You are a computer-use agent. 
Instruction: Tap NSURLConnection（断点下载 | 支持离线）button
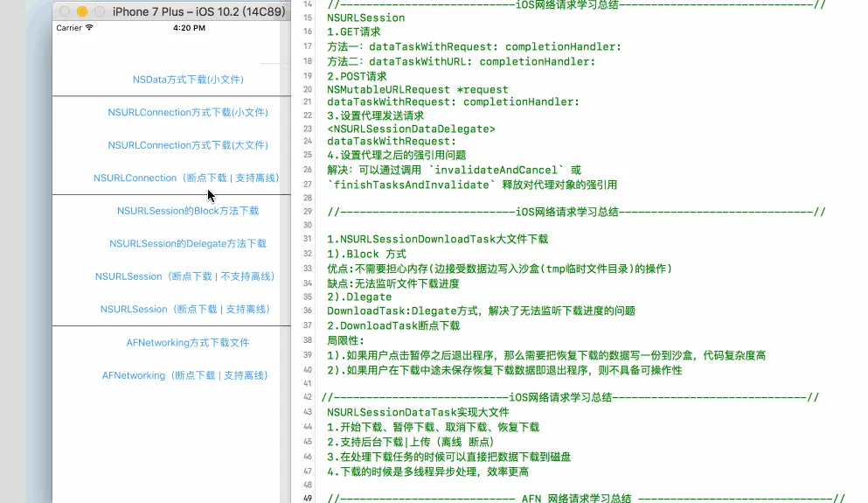[x=186, y=178]
